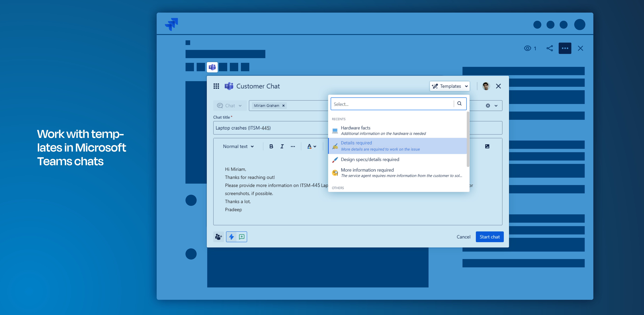Click the lightning bolt quick-action icon
Screen dimensions: 644x315
point(231,237)
